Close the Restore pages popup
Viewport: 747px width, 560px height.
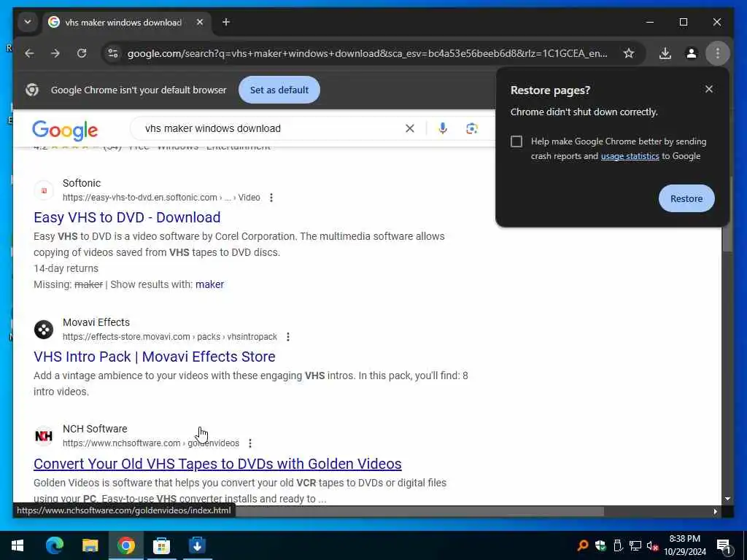(x=709, y=89)
